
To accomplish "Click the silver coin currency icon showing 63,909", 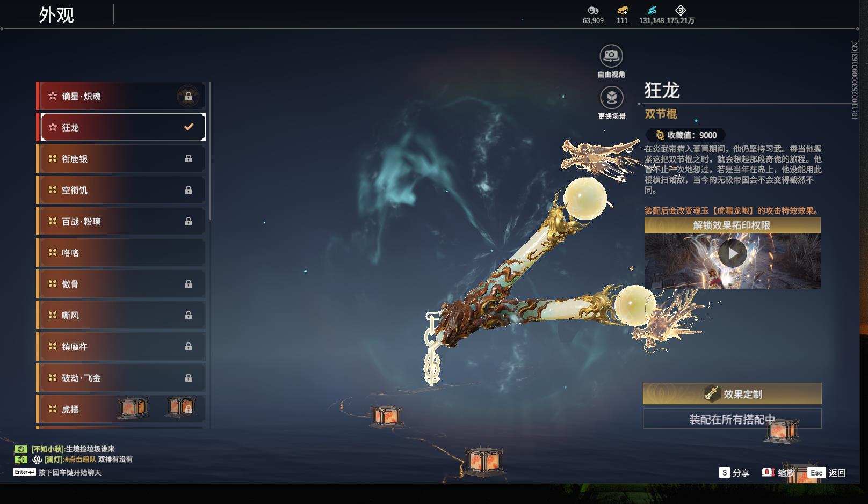I will coord(593,10).
